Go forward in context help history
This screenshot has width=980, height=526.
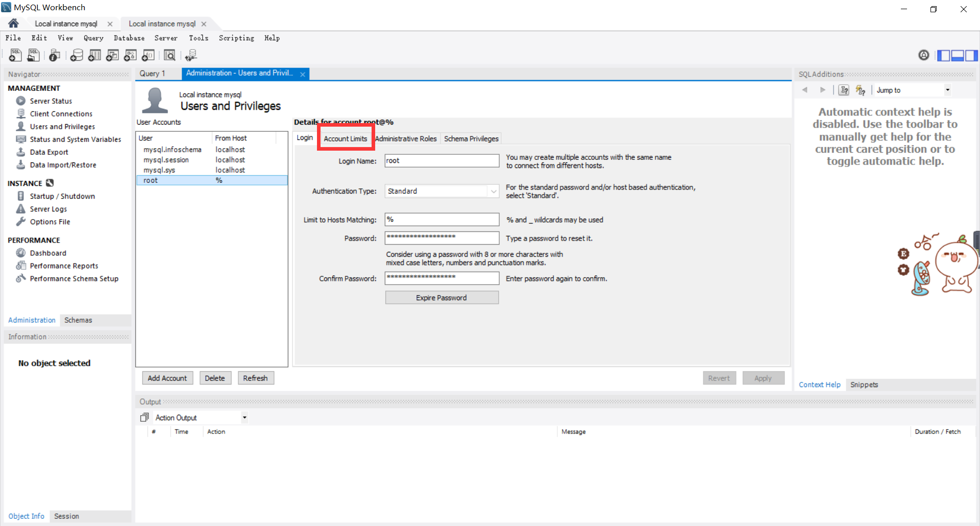pyautogui.click(x=823, y=90)
